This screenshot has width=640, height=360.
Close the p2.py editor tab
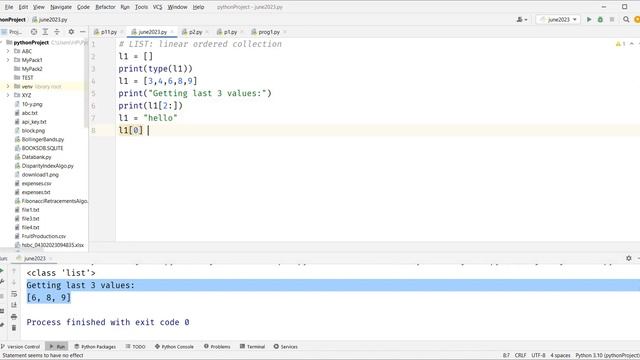tap(207, 32)
